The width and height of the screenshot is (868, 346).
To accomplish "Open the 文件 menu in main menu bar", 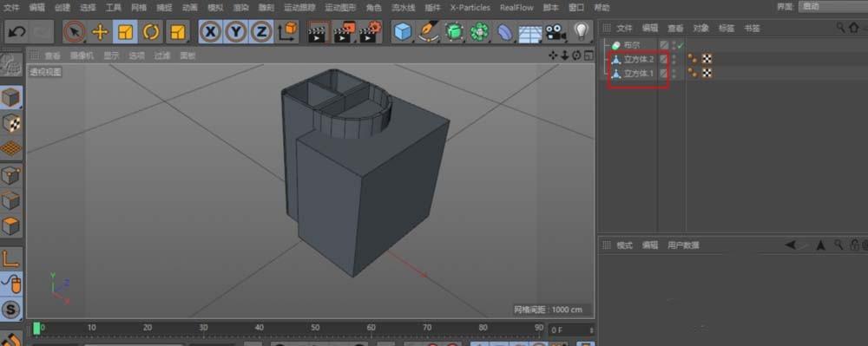I will [x=11, y=7].
